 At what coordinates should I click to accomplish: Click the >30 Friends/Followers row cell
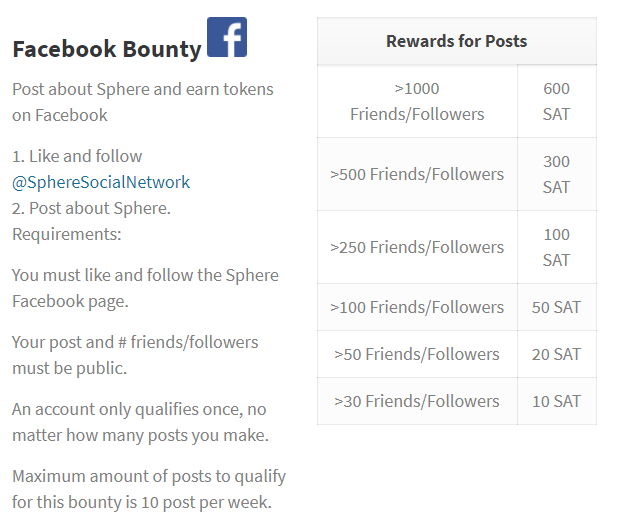417,401
